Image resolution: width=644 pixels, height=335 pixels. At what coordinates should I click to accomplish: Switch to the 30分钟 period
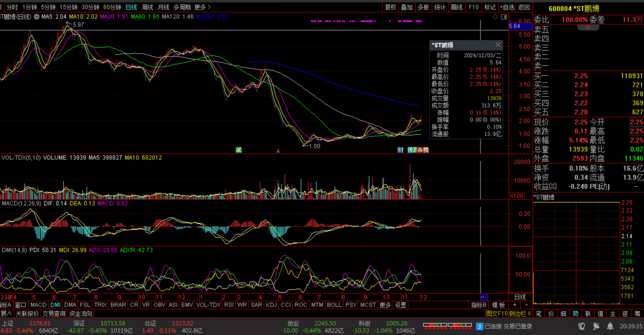coord(90,7)
